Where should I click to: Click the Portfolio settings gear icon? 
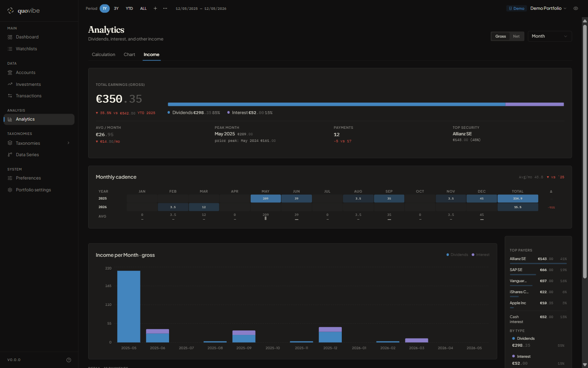click(x=10, y=190)
